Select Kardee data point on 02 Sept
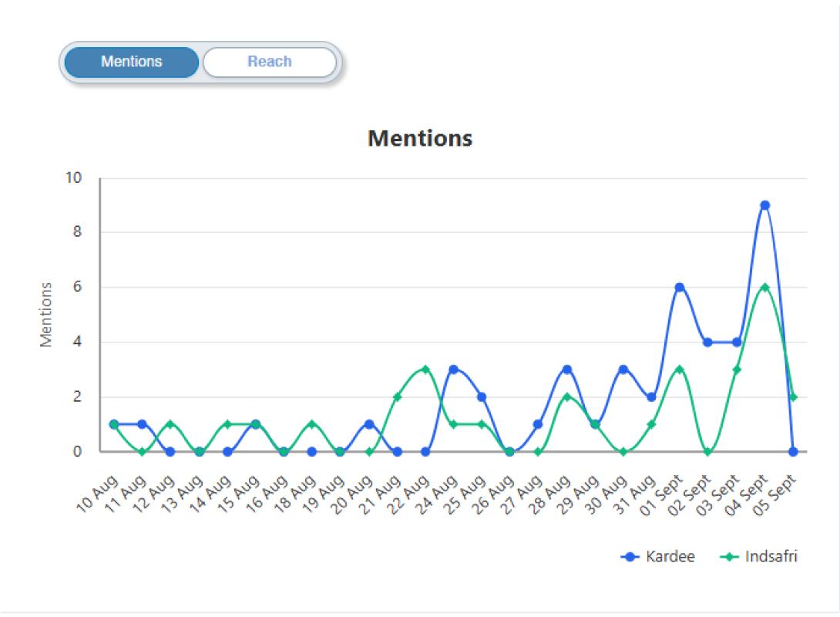The width and height of the screenshot is (840, 617). click(x=707, y=342)
